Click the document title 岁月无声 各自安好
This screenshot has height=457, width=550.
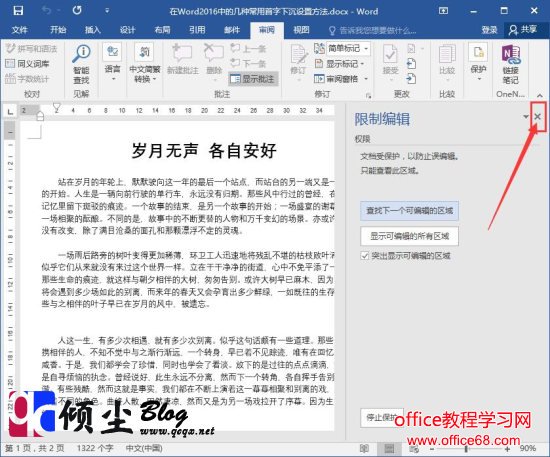tap(204, 151)
